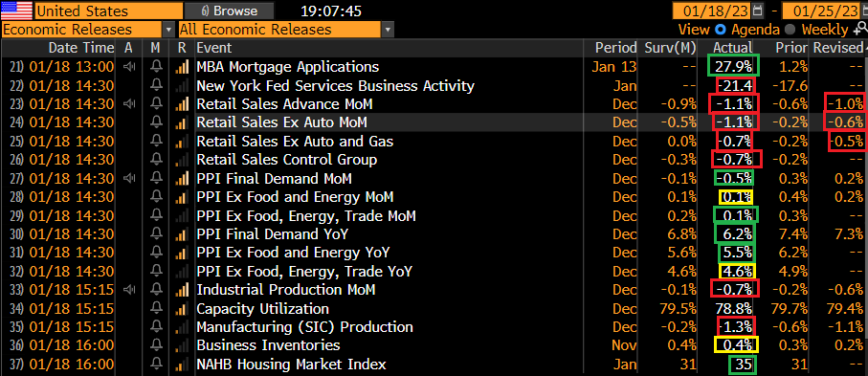Toggle alert bell for Business Inventories row

[x=157, y=345]
